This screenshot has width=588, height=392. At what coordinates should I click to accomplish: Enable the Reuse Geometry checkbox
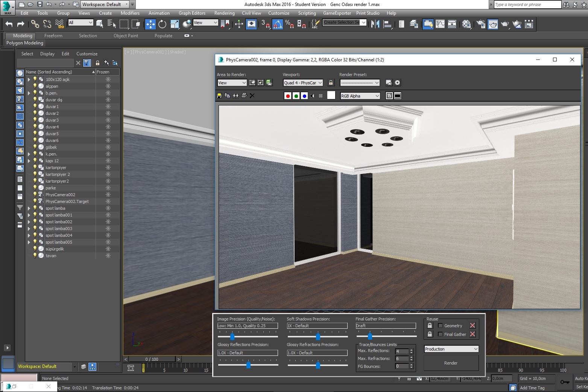tap(440, 326)
